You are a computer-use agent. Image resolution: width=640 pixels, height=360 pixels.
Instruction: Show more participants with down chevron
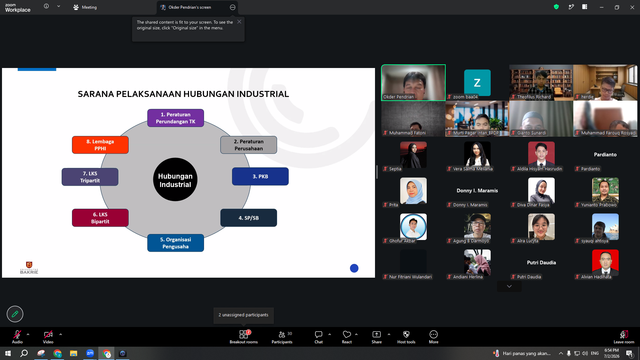click(509, 286)
